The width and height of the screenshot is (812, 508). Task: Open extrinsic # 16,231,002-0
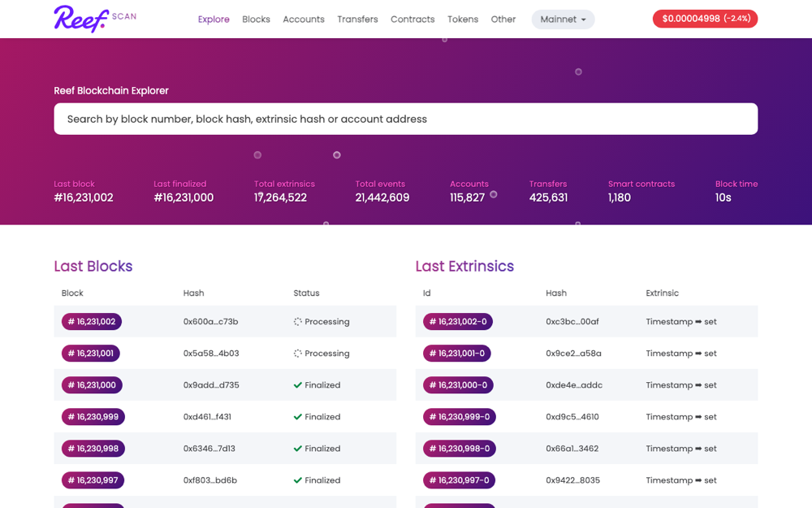(458, 321)
